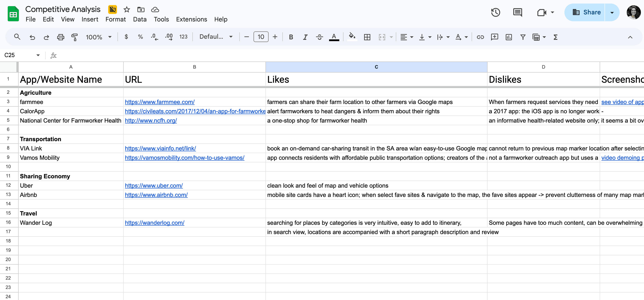Open the Uber website link
Image resolution: width=644 pixels, height=300 pixels.
click(x=154, y=185)
